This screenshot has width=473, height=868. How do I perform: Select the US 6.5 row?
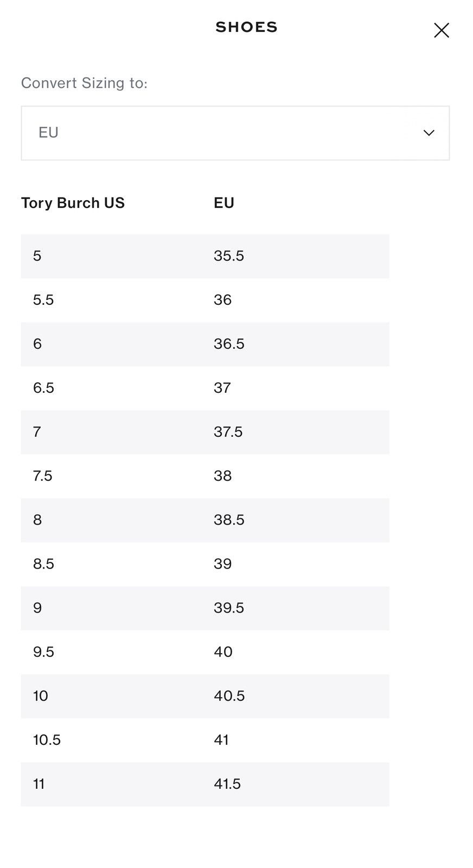click(205, 388)
